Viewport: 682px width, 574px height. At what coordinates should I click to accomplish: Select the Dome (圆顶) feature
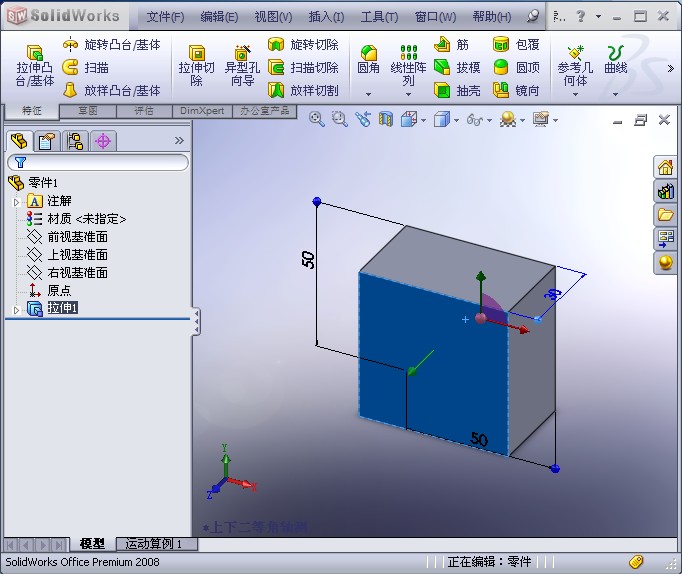tap(516, 67)
